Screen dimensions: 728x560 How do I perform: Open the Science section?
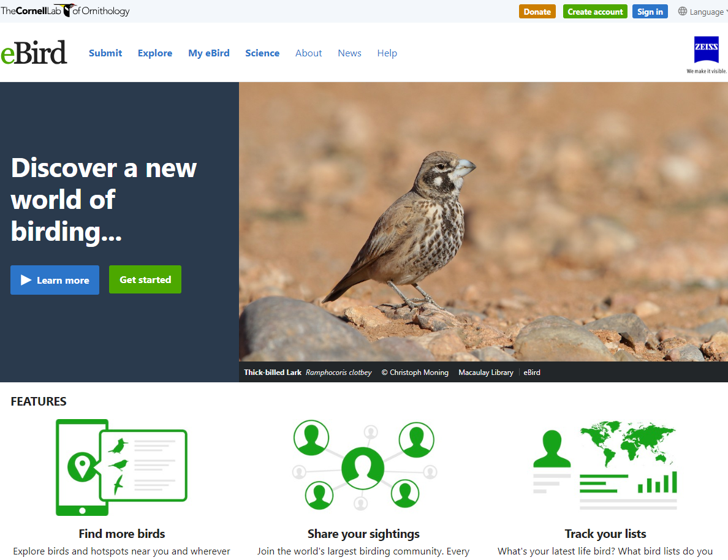click(262, 53)
